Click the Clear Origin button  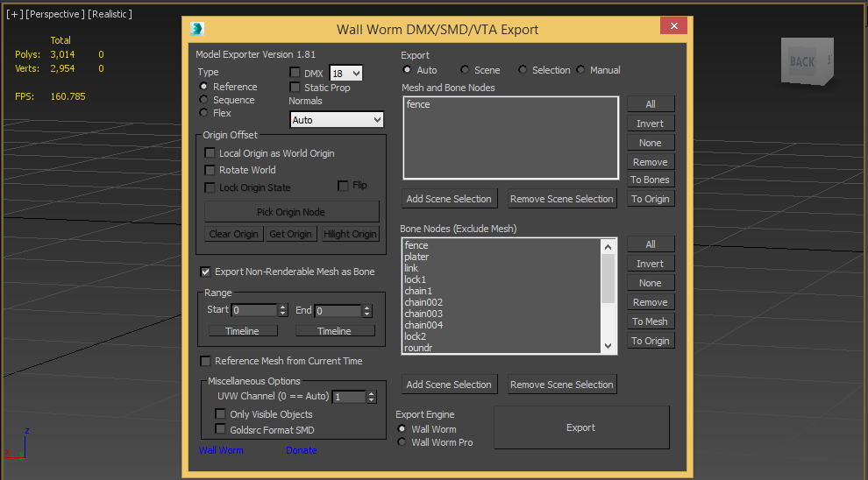coord(233,234)
